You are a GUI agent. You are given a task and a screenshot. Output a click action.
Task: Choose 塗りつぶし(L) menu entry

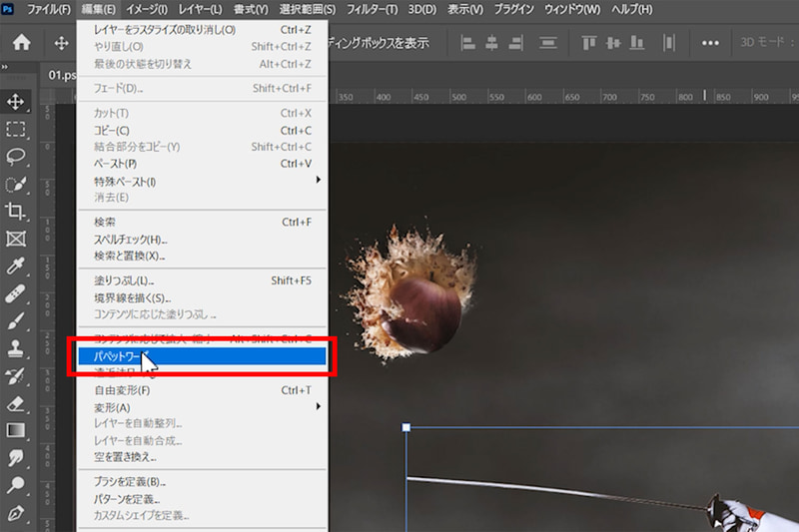(x=202, y=280)
